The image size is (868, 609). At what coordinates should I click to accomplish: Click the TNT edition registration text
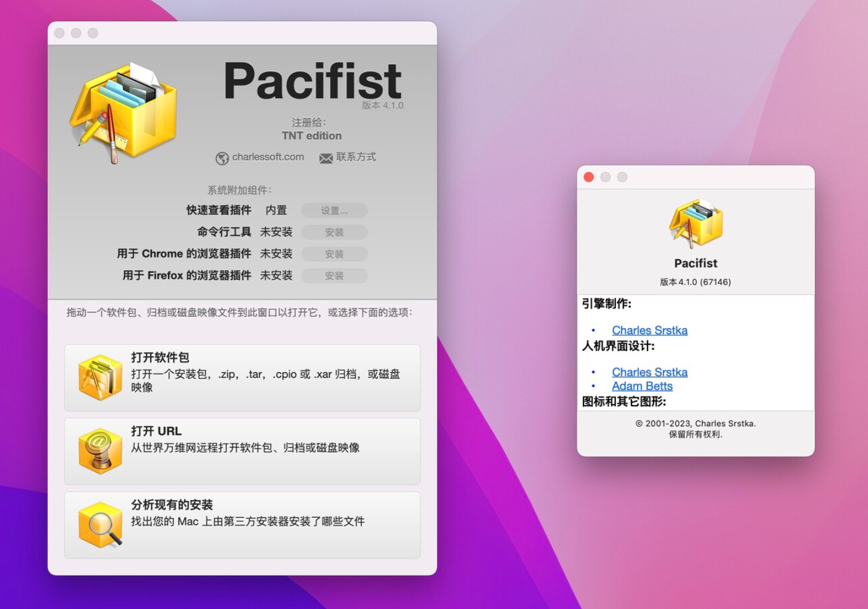312,136
